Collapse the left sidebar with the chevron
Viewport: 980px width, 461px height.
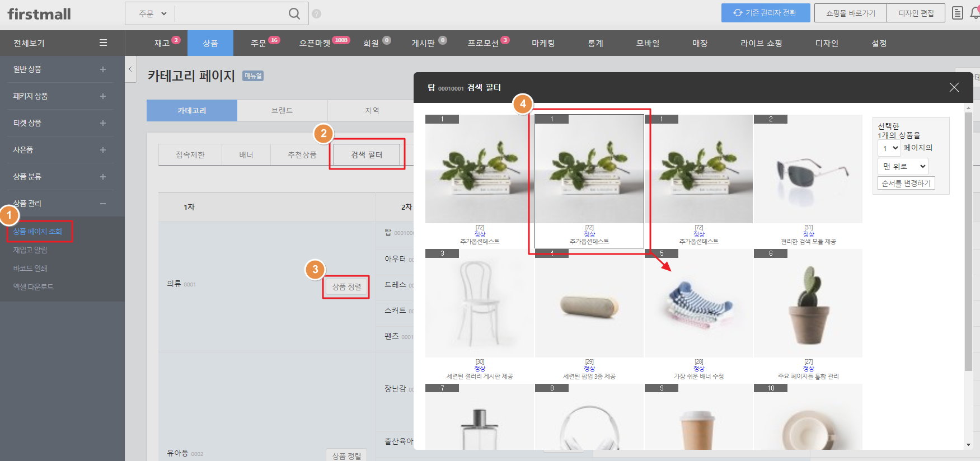pyautogui.click(x=130, y=69)
